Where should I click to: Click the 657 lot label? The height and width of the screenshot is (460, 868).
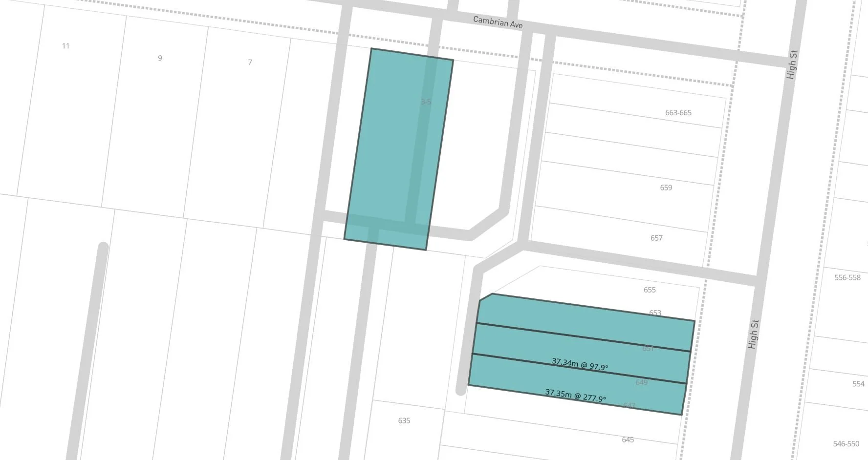pos(656,238)
